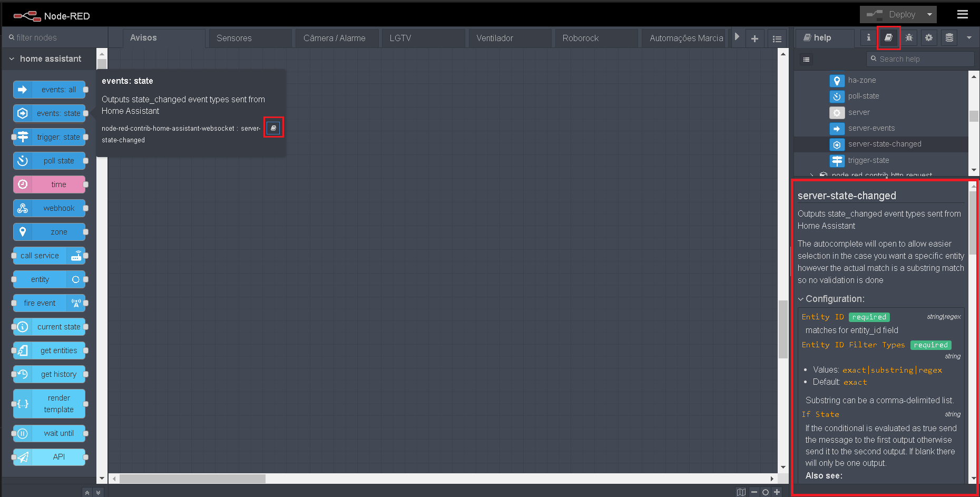
Task: Select the 'trigger: state' palette node
Action: coord(50,137)
